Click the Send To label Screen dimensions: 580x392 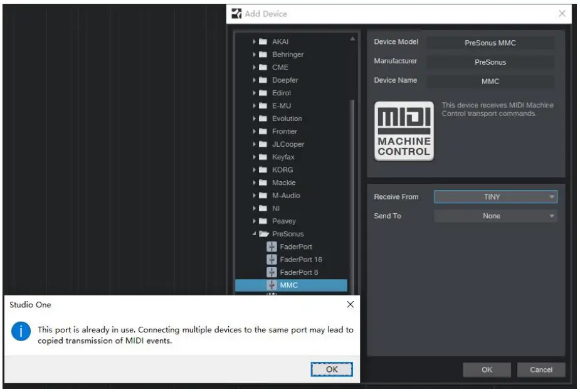point(388,216)
